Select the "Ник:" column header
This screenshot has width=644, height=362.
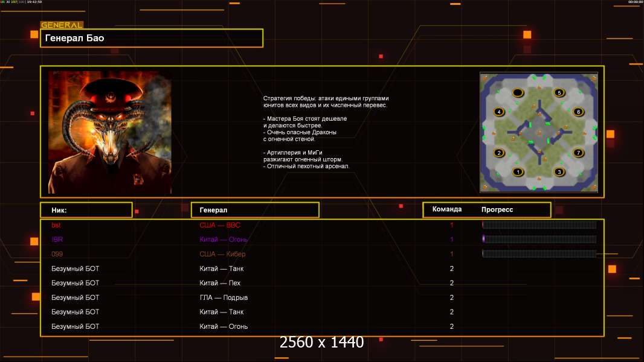pyautogui.click(x=86, y=210)
